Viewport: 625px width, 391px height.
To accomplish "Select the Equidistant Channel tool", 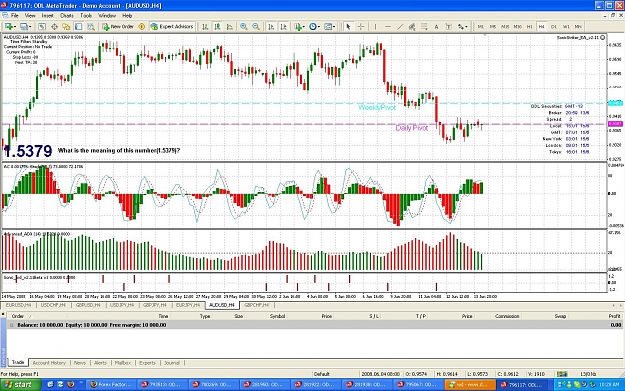I will click(412, 27).
